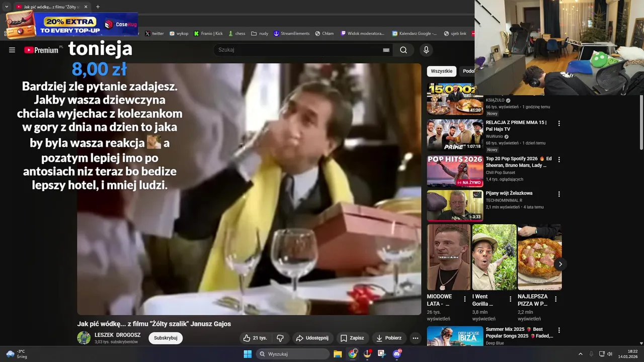Close the Jak pić wódkę tab

coord(86,7)
